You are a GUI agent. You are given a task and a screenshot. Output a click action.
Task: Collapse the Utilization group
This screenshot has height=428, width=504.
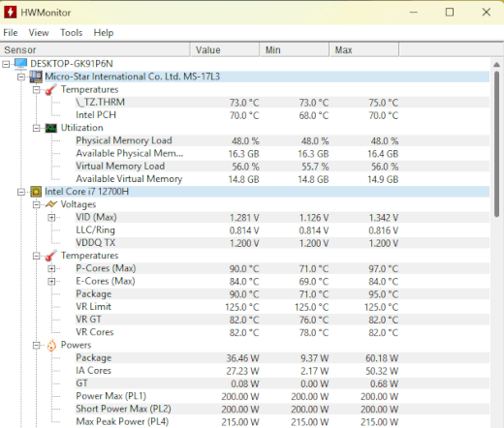[x=36, y=128]
